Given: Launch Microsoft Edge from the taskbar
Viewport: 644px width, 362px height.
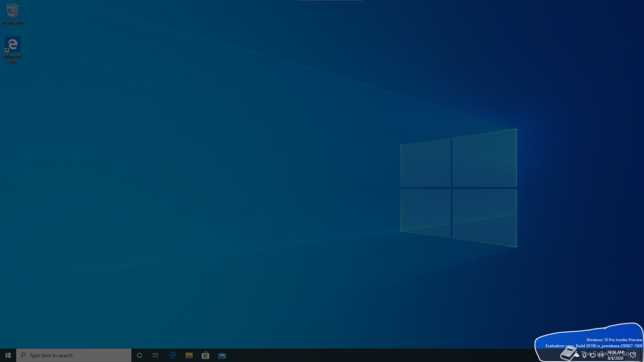Looking at the screenshot, I should pyautogui.click(x=173, y=355).
